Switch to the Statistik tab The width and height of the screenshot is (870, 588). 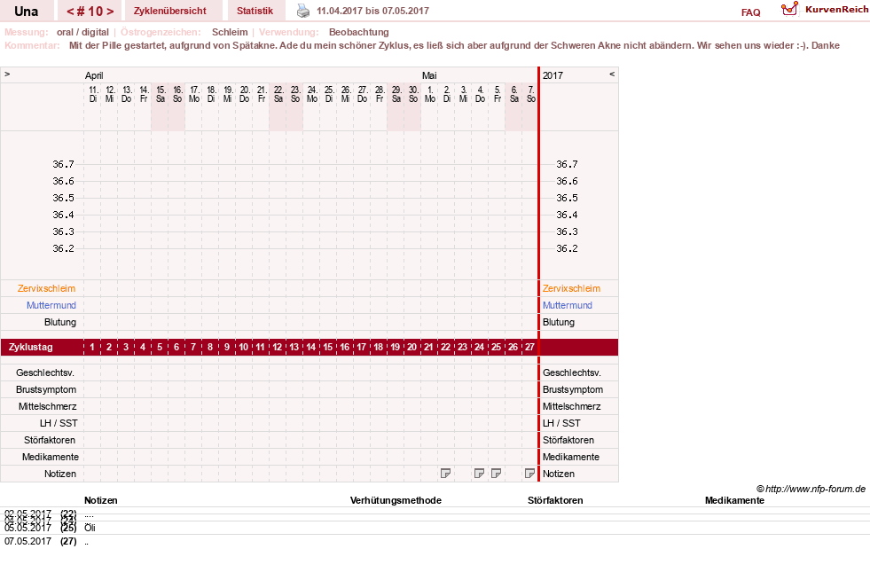(x=255, y=11)
